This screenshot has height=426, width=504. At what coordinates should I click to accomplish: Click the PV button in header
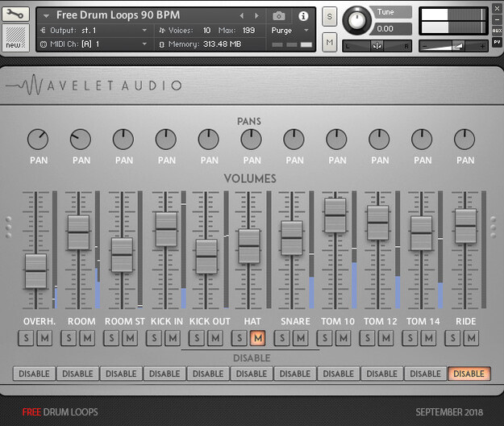(x=497, y=42)
